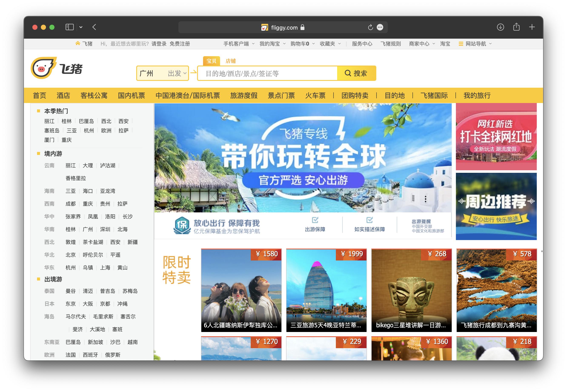
Task: Open the 旅游度假 navigation menu
Action: pyautogui.click(x=244, y=96)
